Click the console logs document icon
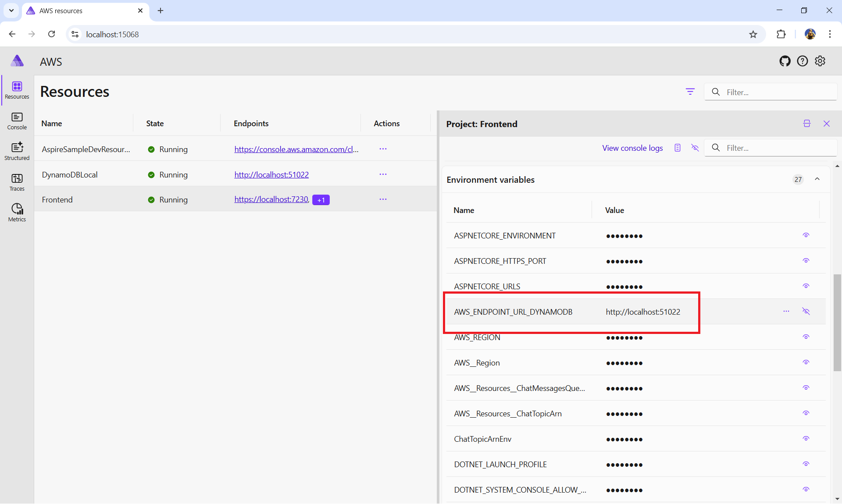This screenshot has height=504, width=842. point(678,148)
